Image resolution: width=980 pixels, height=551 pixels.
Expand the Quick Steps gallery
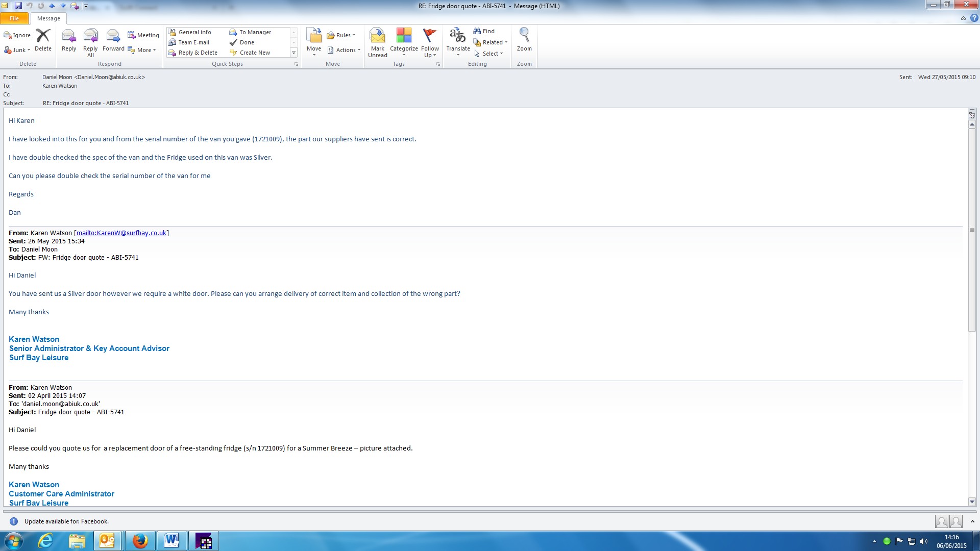click(293, 53)
